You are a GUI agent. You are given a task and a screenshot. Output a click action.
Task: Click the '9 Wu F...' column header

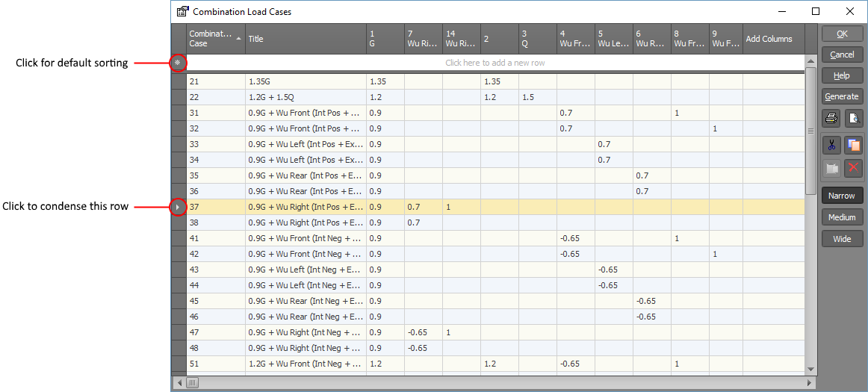pyautogui.click(x=726, y=39)
